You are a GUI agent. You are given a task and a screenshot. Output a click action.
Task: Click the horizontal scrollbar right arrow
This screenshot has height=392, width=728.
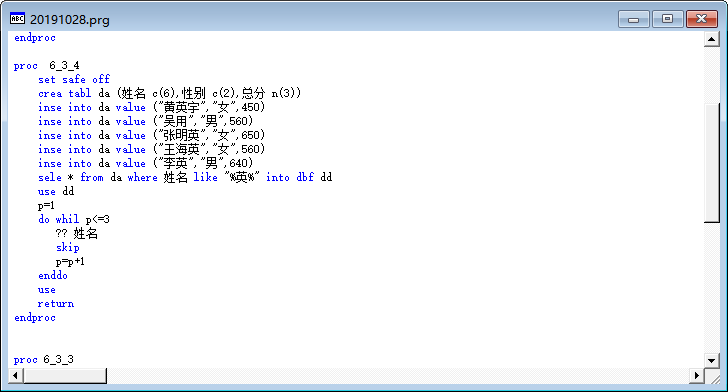[696, 375]
